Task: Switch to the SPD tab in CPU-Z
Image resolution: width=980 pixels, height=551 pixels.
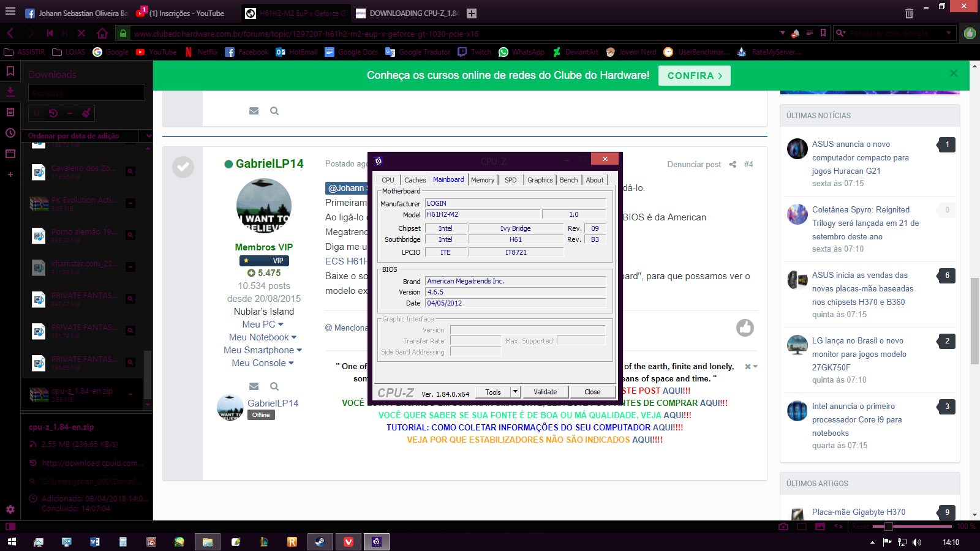Action: click(511, 180)
